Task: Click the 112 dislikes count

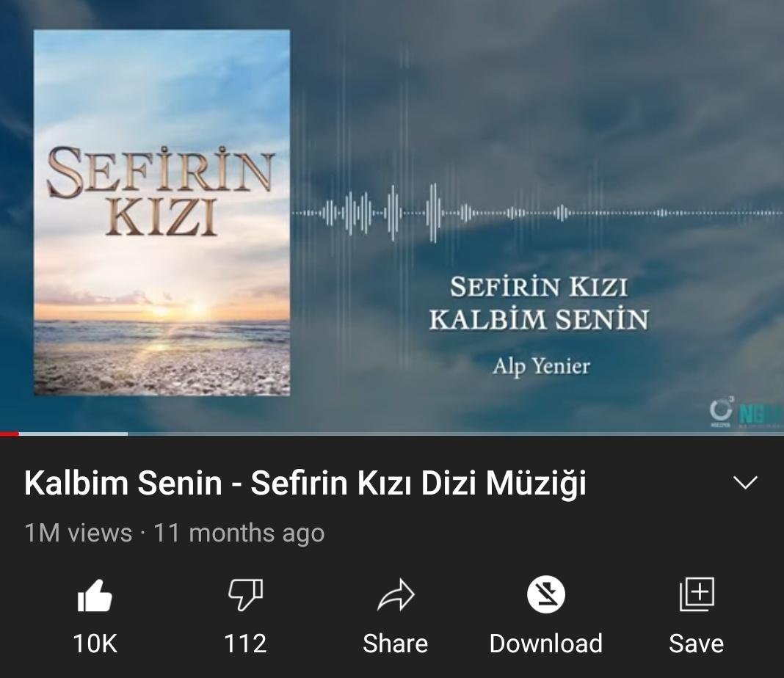Action: 245,644
